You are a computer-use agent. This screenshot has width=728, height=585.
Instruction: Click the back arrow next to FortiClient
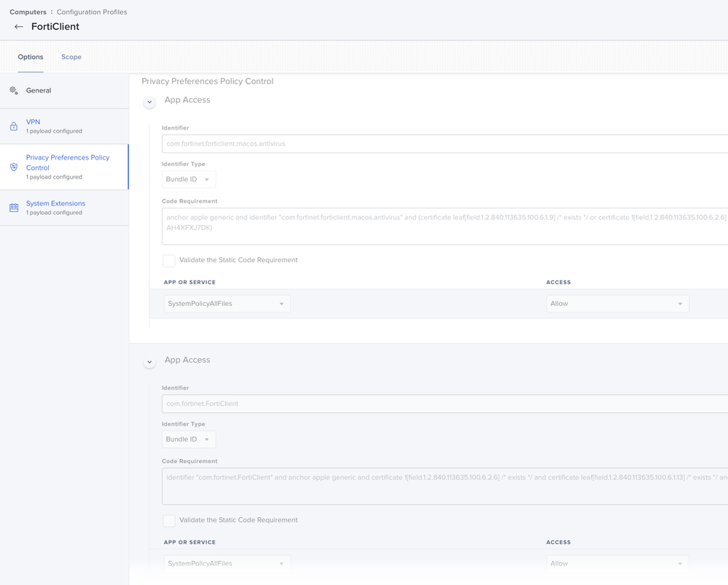18,26
